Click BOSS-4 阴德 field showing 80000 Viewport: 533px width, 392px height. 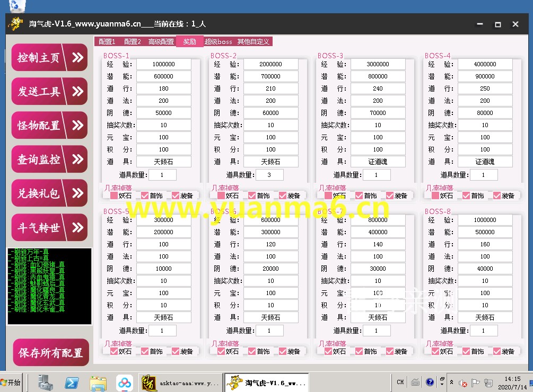pyautogui.click(x=485, y=113)
